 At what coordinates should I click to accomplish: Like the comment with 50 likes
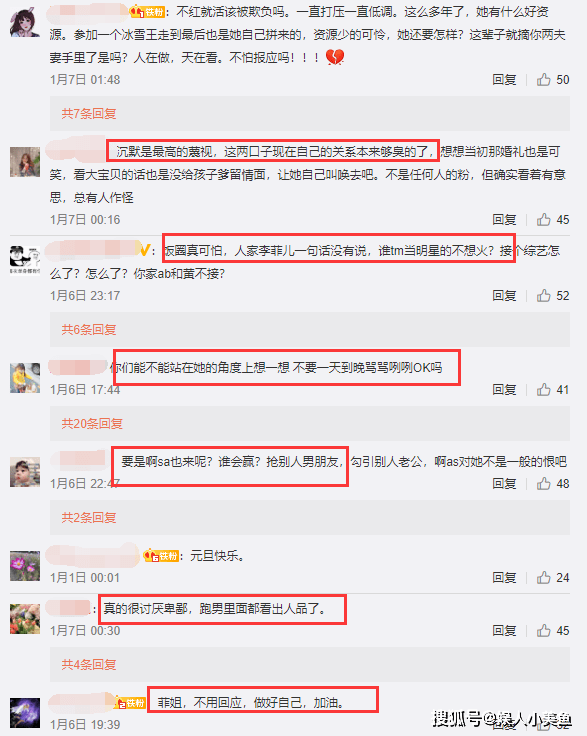click(543, 79)
